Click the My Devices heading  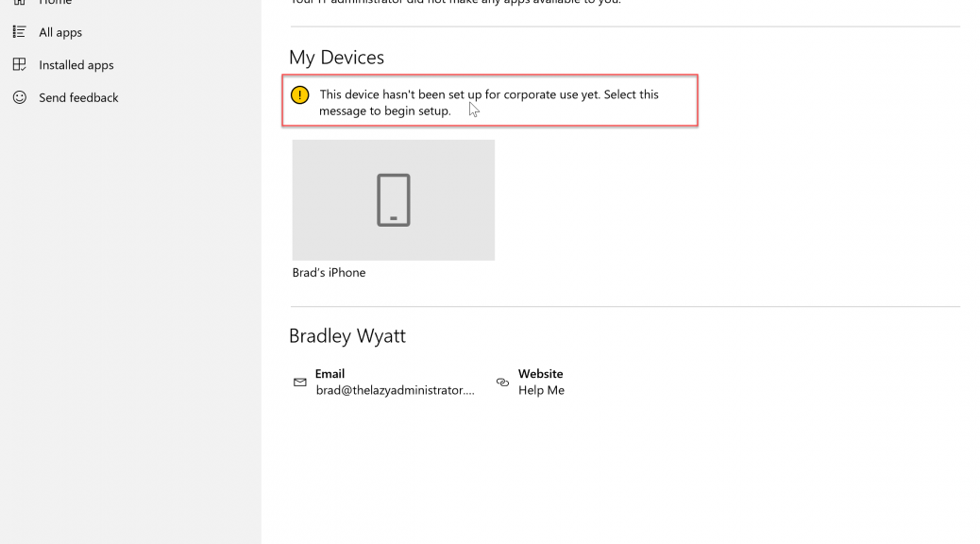336,58
